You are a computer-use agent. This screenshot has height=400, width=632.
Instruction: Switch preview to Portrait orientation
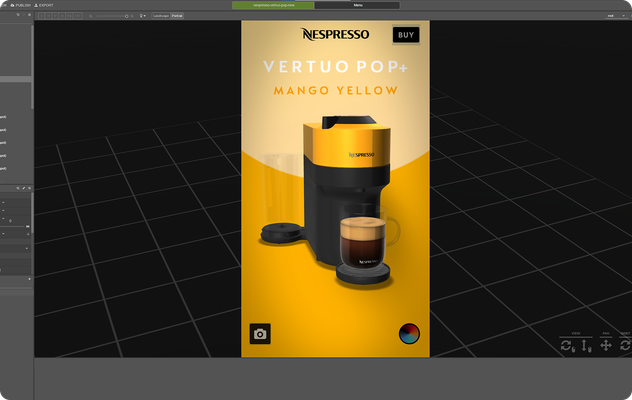[177, 16]
